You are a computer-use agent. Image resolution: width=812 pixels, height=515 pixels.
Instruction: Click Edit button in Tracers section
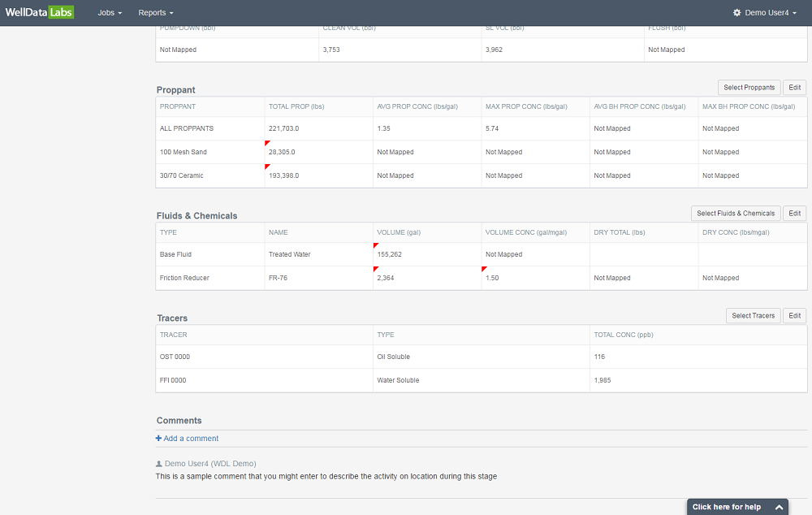tap(794, 315)
